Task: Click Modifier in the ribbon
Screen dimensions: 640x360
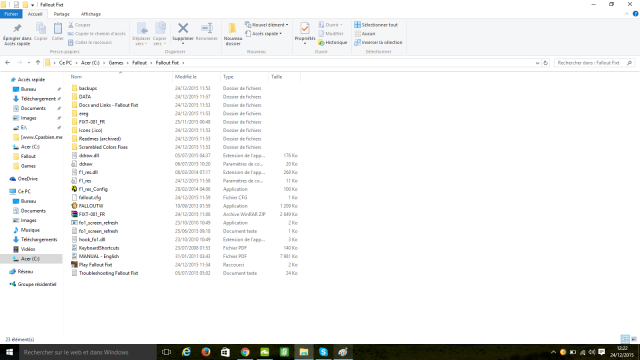Action: [x=331, y=33]
